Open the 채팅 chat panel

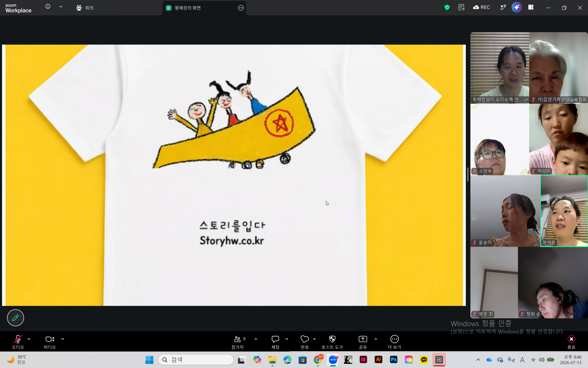coord(275,342)
